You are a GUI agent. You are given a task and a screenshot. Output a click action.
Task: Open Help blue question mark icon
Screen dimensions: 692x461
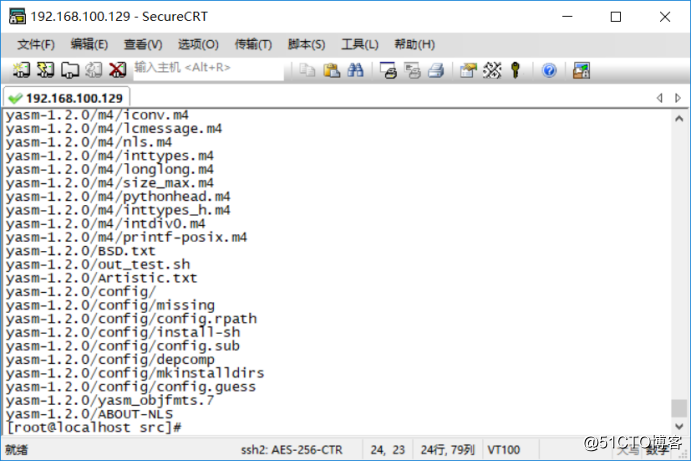tap(549, 70)
